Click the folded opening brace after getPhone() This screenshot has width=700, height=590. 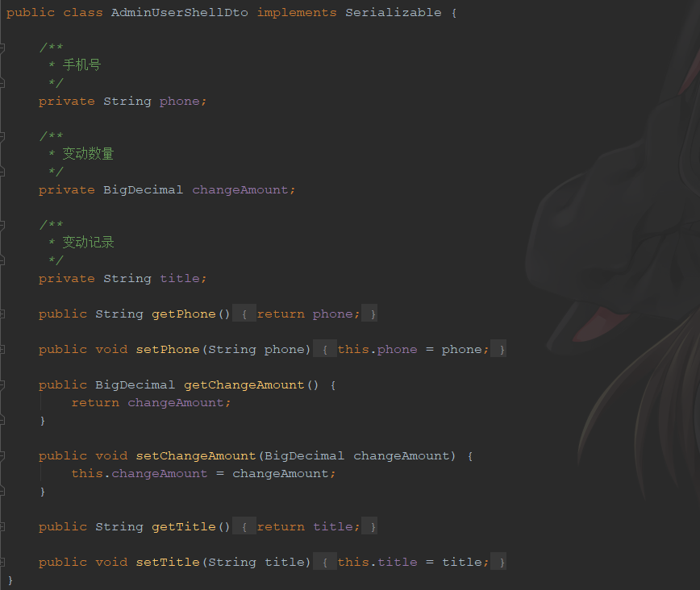pyautogui.click(x=244, y=314)
